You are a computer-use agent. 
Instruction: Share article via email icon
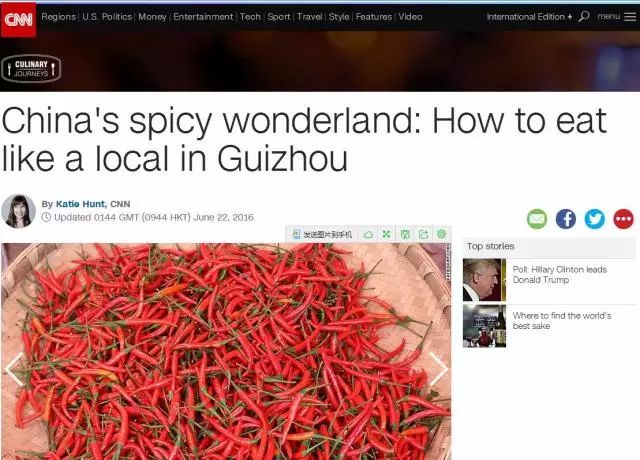pyautogui.click(x=537, y=219)
